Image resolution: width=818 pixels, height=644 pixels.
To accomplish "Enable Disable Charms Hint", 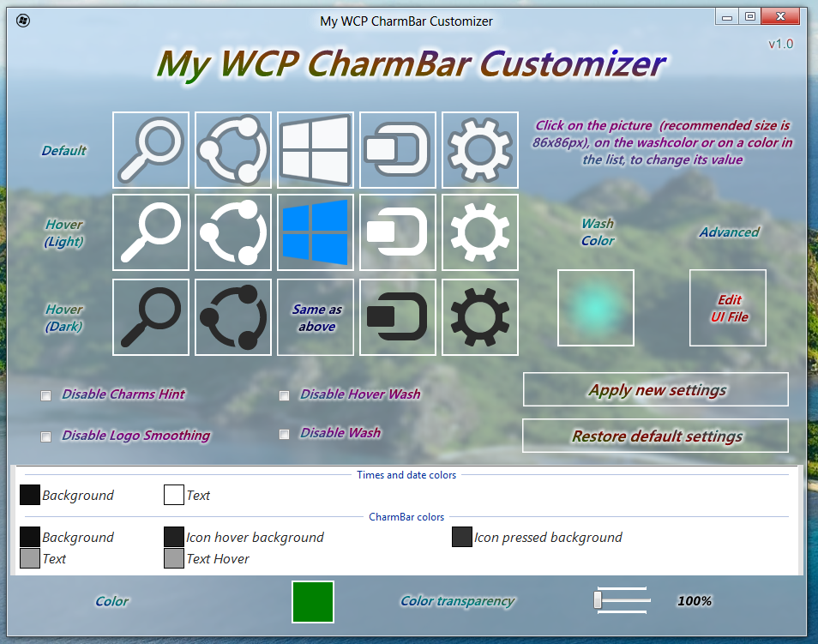I will point(45,395).
